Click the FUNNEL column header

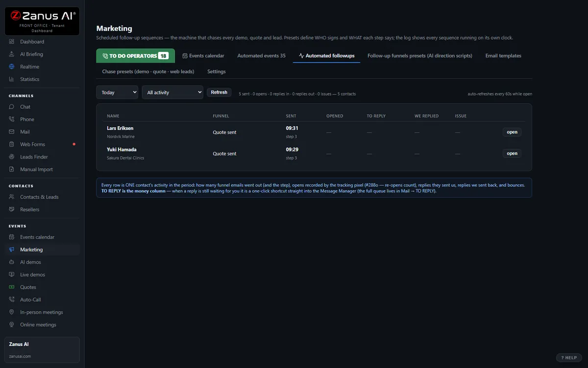[x=221, y=116]
